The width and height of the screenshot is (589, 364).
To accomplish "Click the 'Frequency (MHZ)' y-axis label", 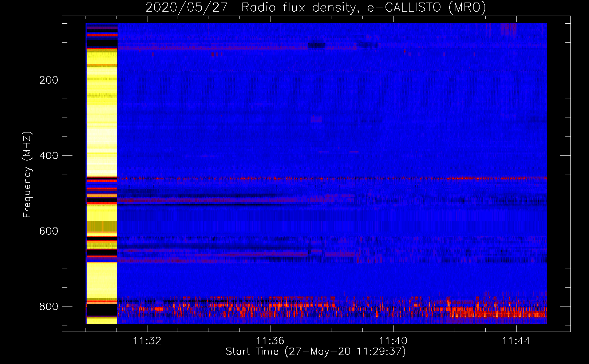I will tap(27, 174).
